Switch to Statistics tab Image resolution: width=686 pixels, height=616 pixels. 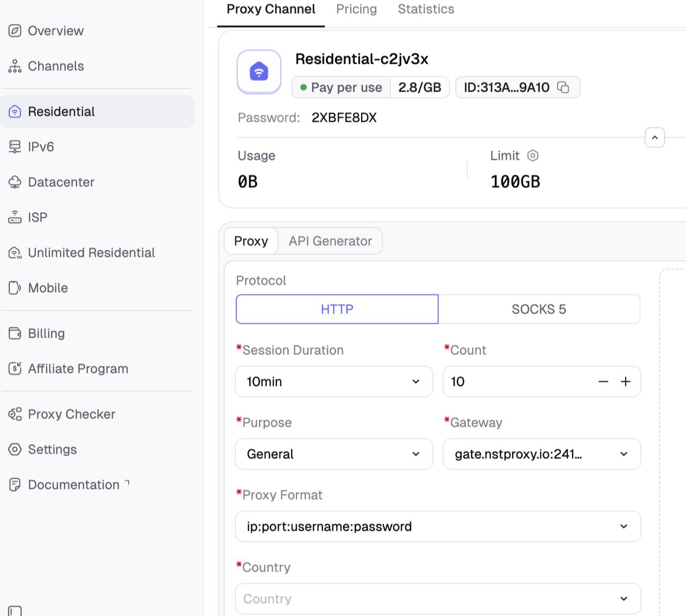point(426,10)
